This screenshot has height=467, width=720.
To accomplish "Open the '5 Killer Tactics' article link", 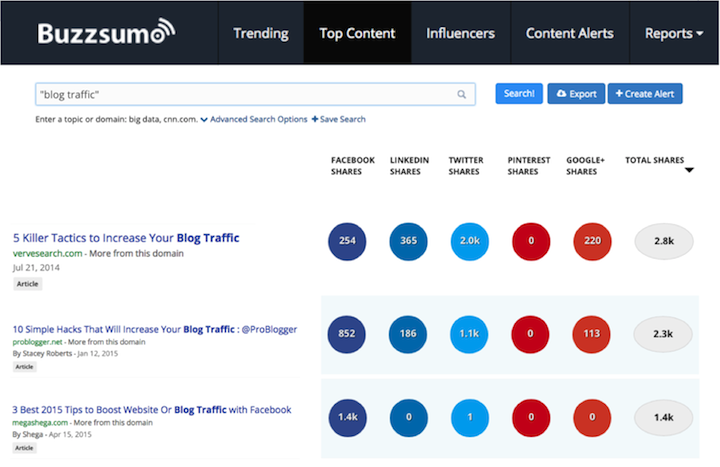I will coord(126,238).
